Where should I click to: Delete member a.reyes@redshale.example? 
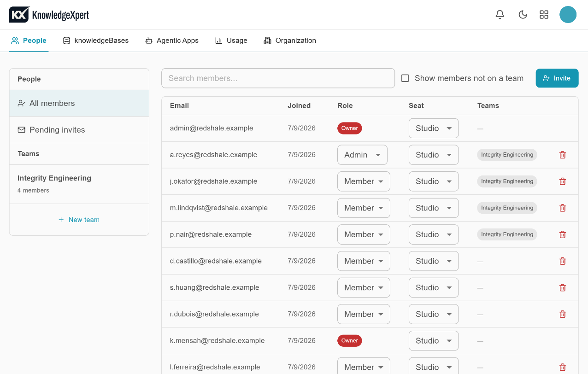tap(563, 155)
